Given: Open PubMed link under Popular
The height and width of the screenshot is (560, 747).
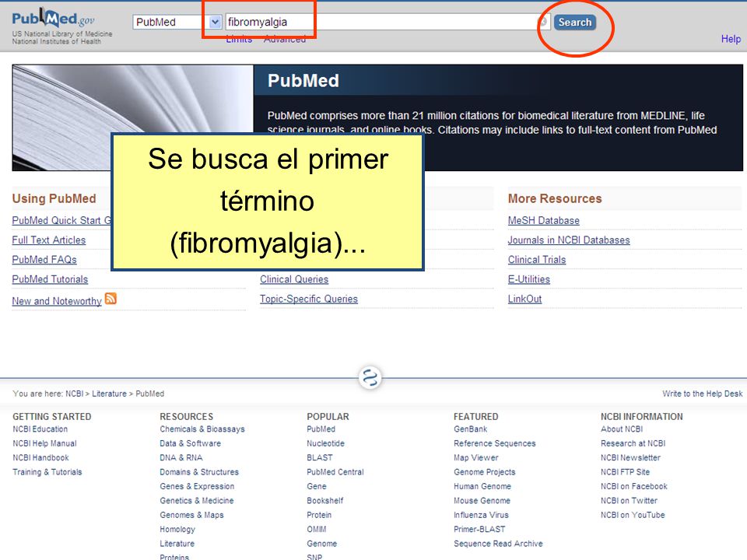Looking at the screenshot, I should [321, 429].
